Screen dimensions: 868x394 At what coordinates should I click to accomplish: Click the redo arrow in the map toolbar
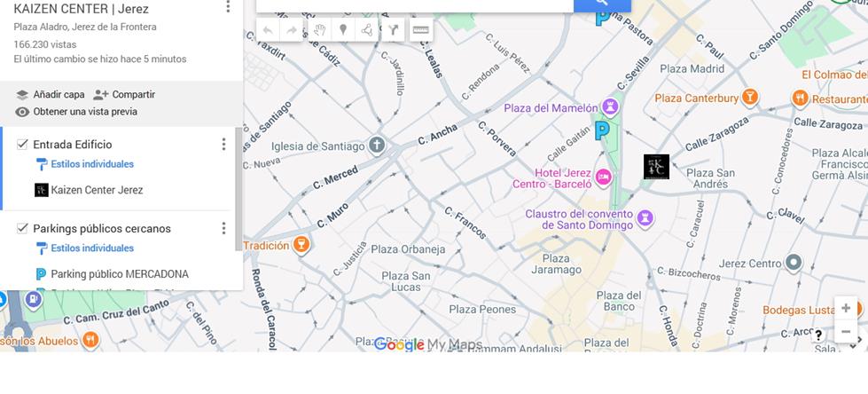[291, 30]
